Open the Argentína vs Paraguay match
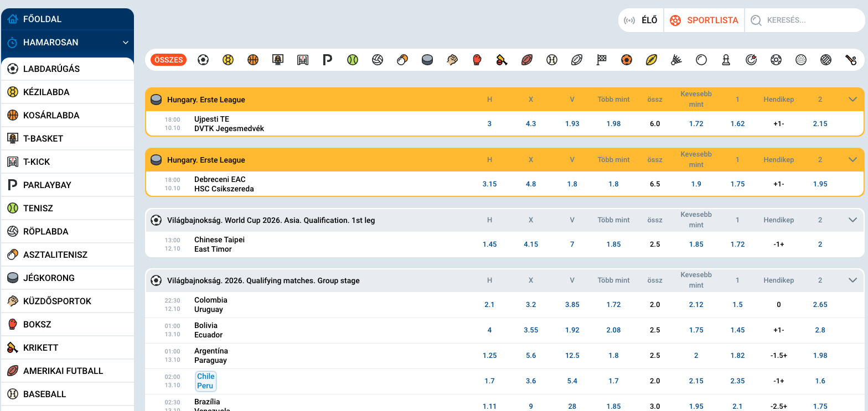This screenshot has height=411, width=868. pyautogui.click(x=211, y=356)
